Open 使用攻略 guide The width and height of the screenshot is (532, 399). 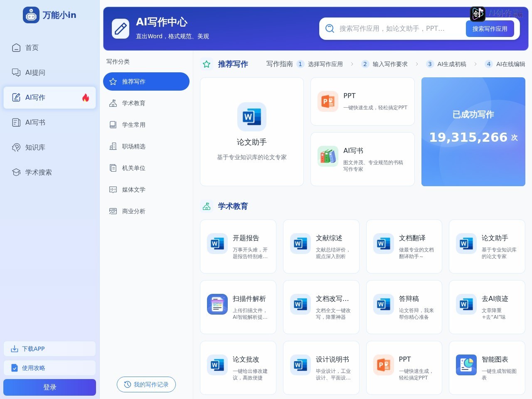50,368
